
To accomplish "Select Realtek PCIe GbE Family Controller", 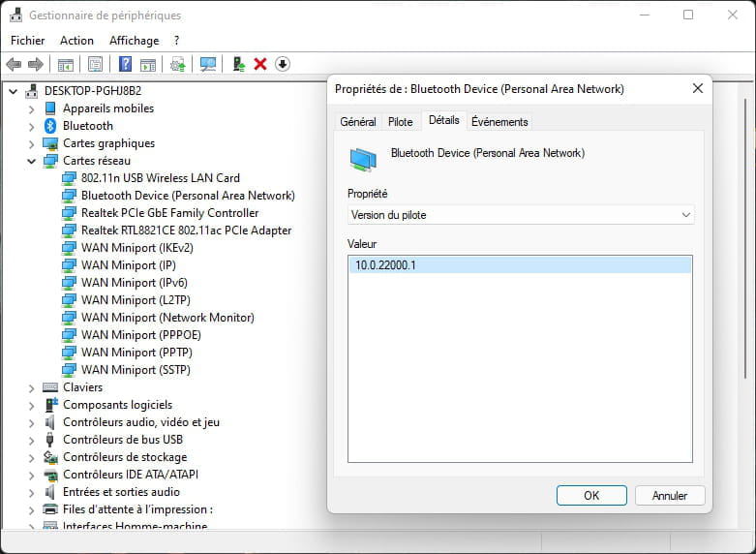I will click(x=169, y=213).
